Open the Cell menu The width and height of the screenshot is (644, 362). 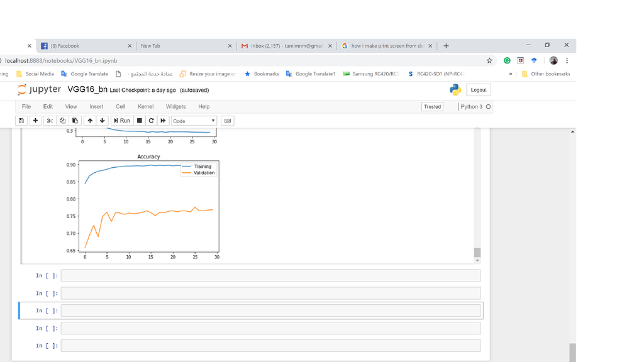click(x=120, y=107)
